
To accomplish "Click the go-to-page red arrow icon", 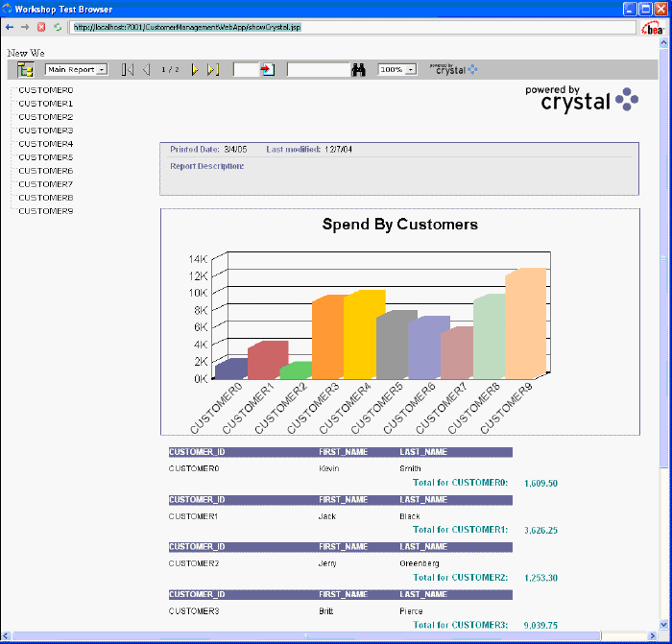I will 268,69.
